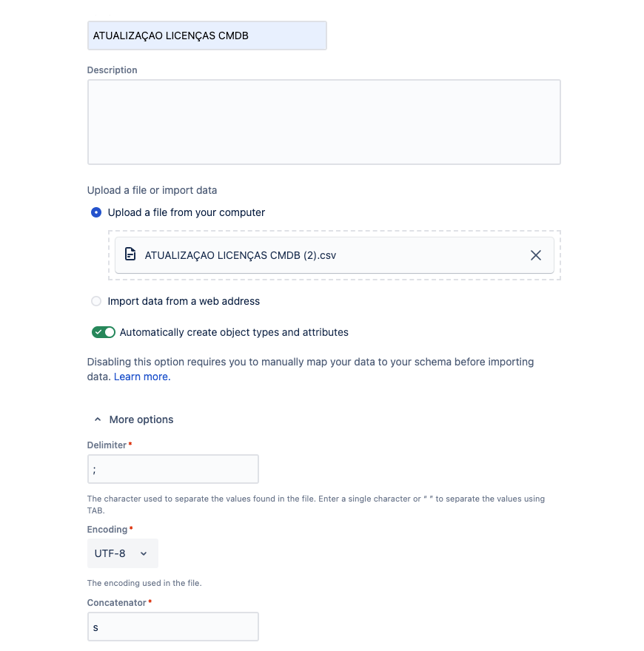
Task: Open the Learn more link
Action: pyautogui.click(x=142, y=377)
